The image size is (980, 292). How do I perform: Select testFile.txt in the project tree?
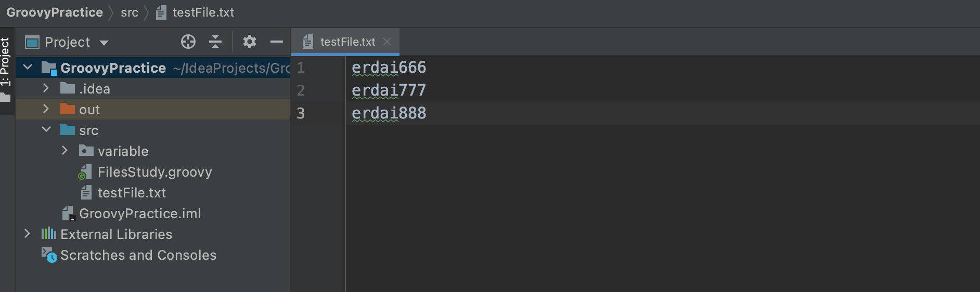[132, 193]
